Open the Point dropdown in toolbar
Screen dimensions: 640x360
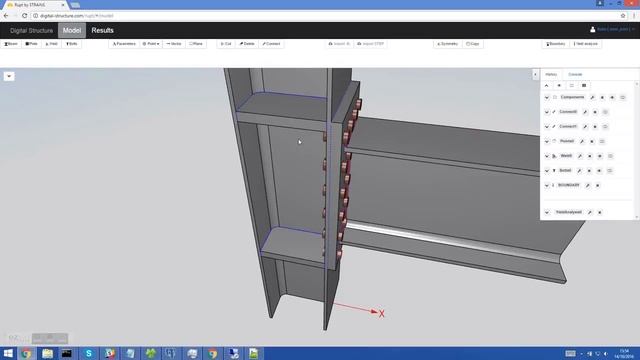pyautogui.click(x=151, y=44)
